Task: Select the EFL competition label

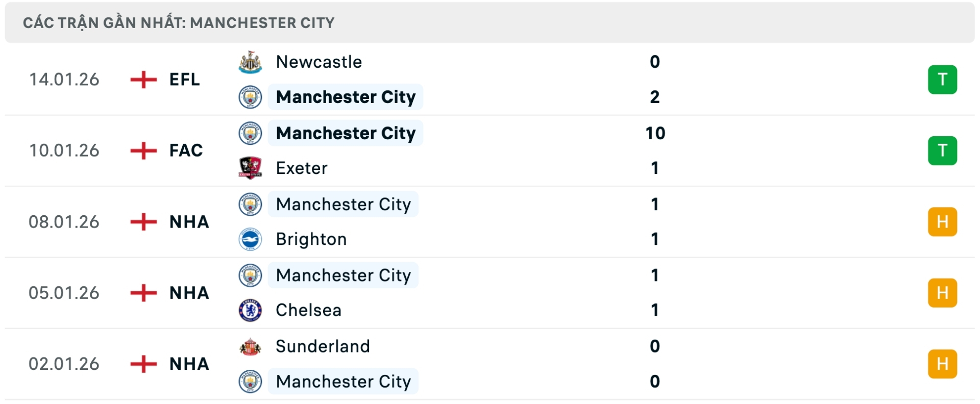Action: click(184, 80)
